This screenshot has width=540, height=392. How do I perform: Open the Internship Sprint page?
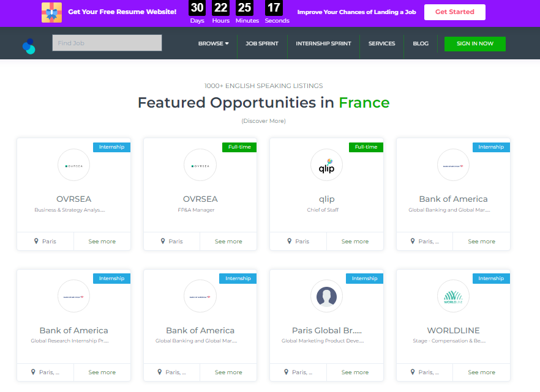click(323, 43)
